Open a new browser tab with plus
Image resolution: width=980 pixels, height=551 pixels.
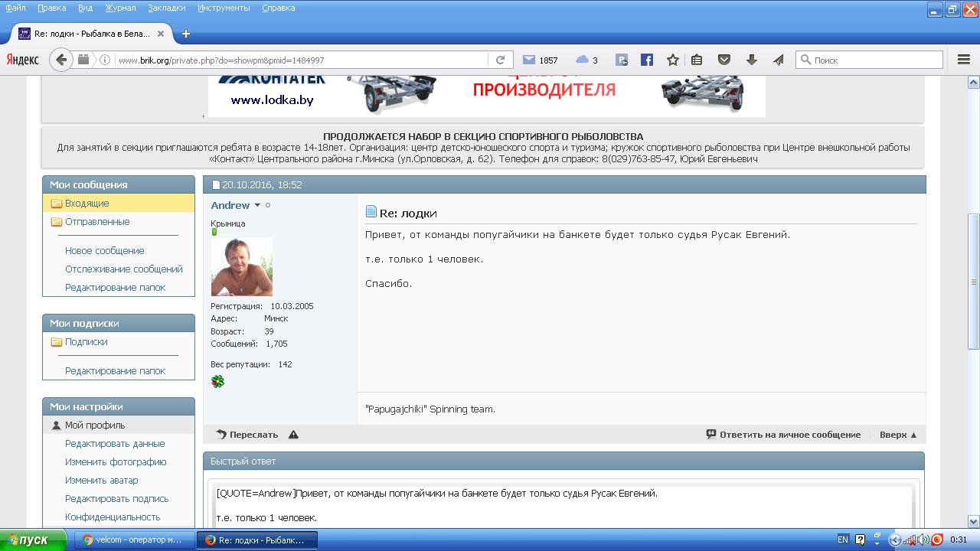[186, 34]
